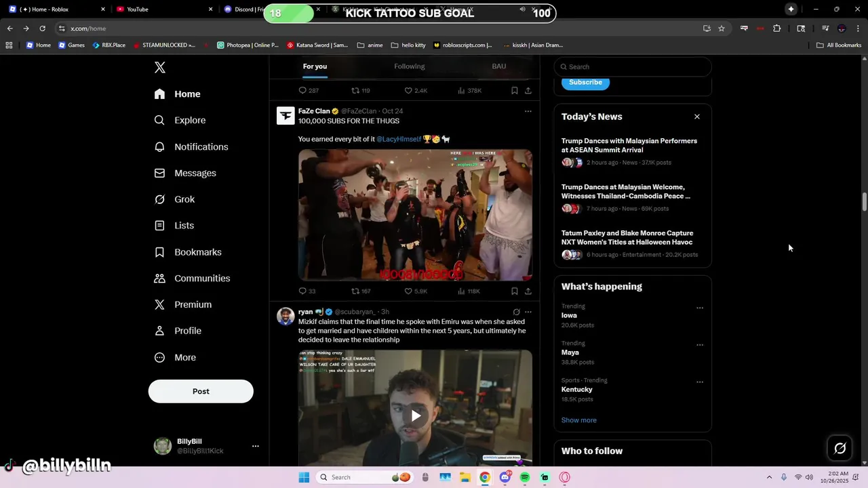Click the page vertical scrollbar
This screenshot has height=488, width=868.
point(864,203)
